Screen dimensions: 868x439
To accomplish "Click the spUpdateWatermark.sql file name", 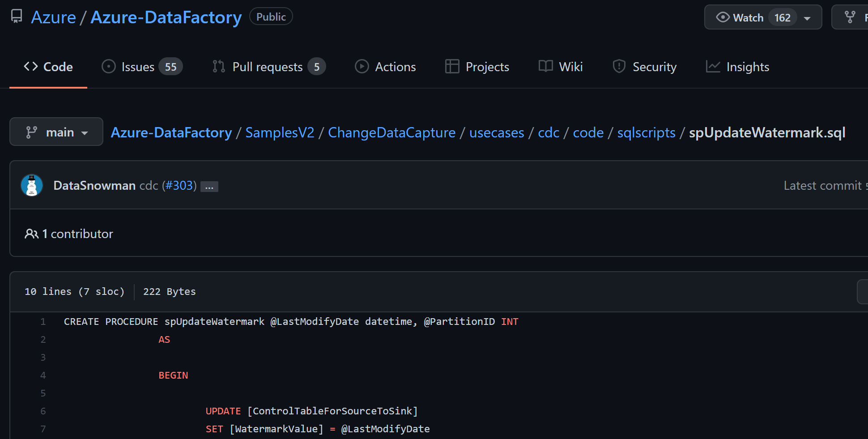I will (767, 132).
